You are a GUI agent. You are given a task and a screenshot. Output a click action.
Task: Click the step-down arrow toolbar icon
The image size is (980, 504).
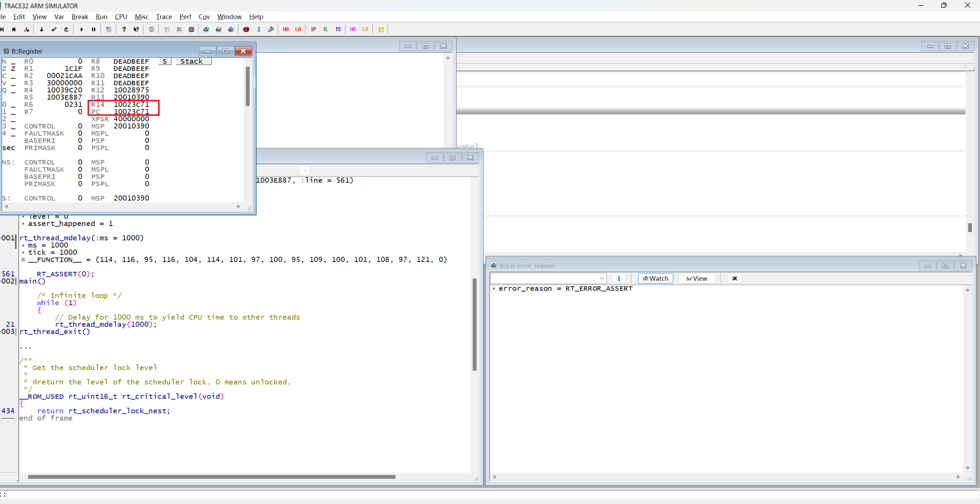[41, 29]
